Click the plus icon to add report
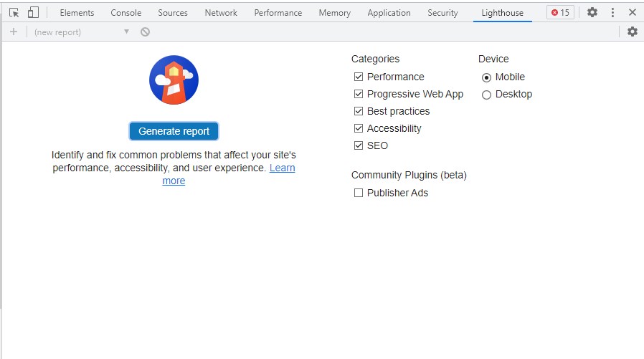Screen dimensions: 644x359 14,32
